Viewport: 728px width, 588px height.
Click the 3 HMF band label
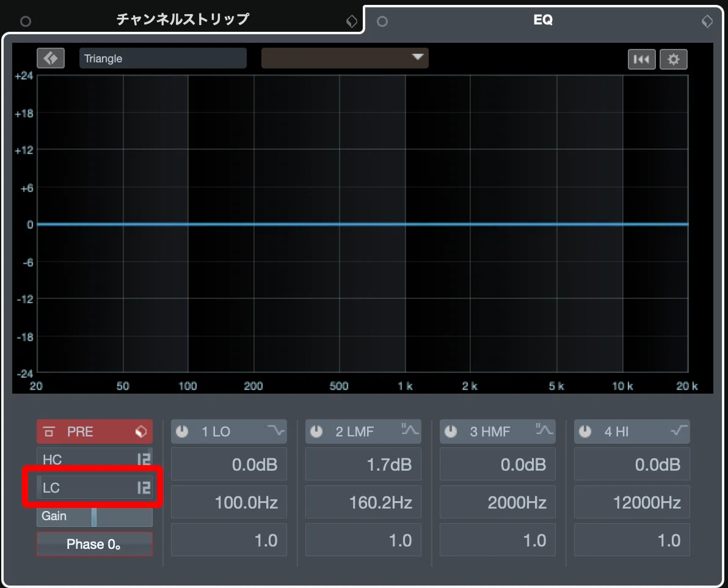click(x=490, y=432)
